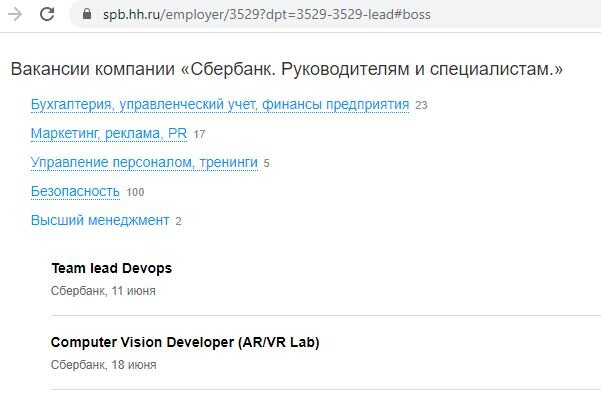This screenshot has width=601, height=399.
Task: Open the Безопасность category link
Action: click(x=75, y=191)
